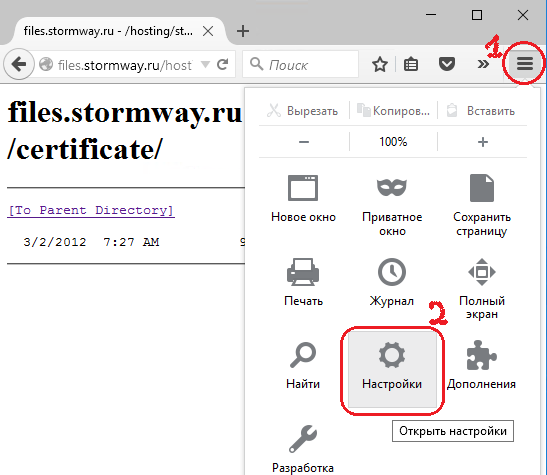Click the Pocket icon
The image size is (547, 475).
[447, 64]
